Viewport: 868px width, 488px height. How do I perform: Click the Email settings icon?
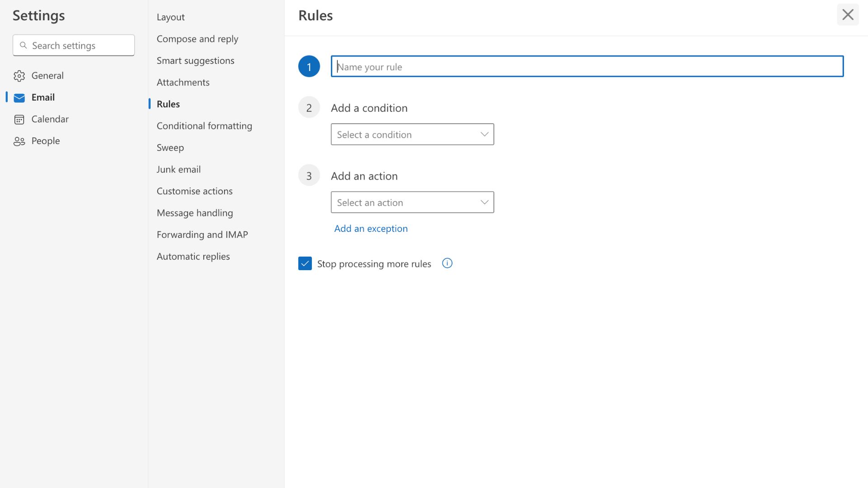[19, 96]
